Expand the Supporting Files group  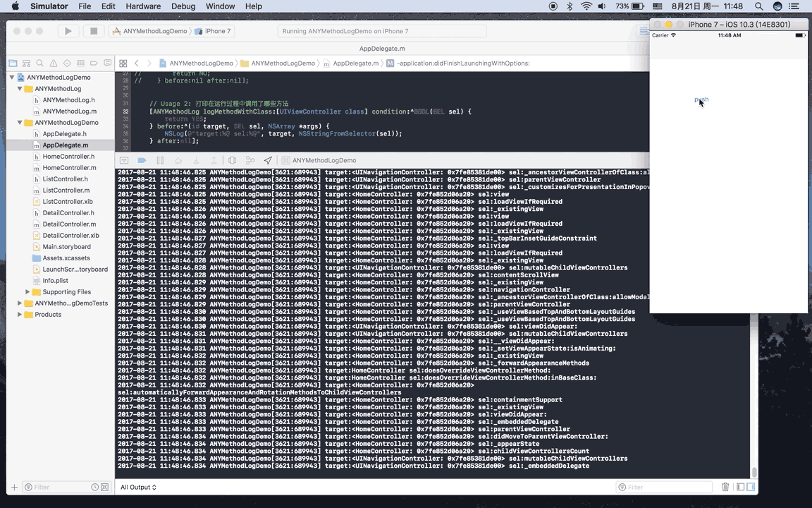[27, 292]
